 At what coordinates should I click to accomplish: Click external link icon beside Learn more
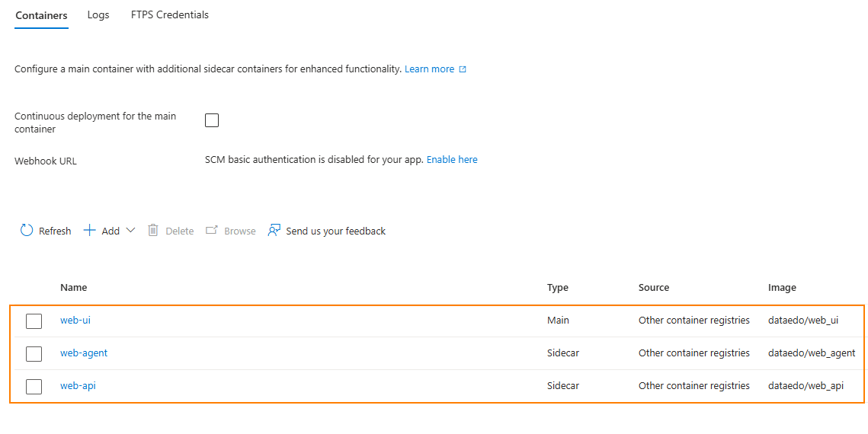pos(463,69)
